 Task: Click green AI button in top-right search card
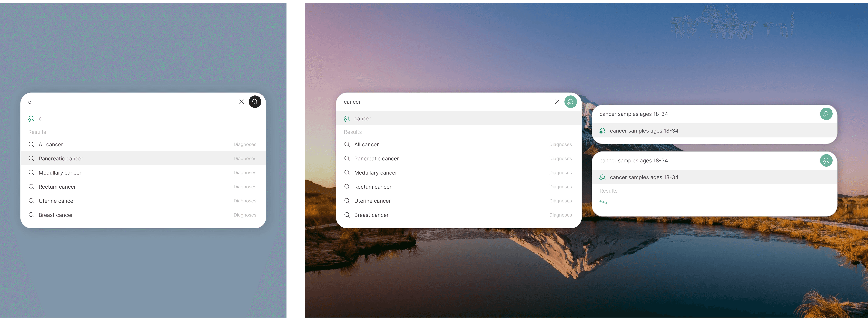click(x=826, y=114)
